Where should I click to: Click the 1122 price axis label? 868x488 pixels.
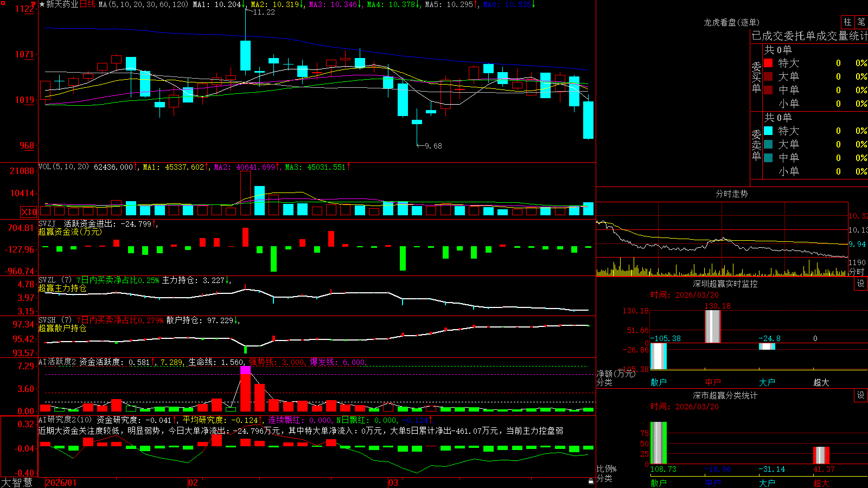tap(25, 9)
